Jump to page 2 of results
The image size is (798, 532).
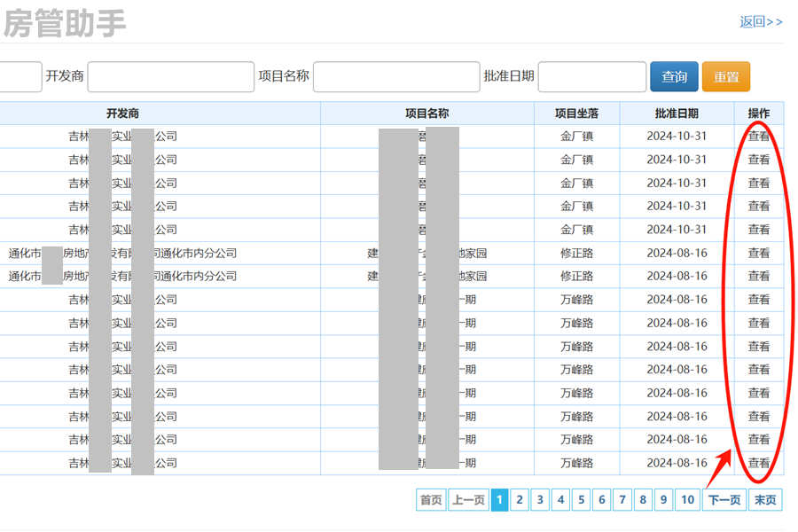click(520, 500)
